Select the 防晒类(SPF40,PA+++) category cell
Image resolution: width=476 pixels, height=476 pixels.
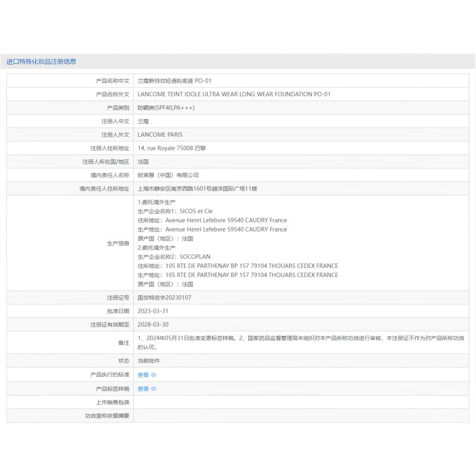[167, 107]
